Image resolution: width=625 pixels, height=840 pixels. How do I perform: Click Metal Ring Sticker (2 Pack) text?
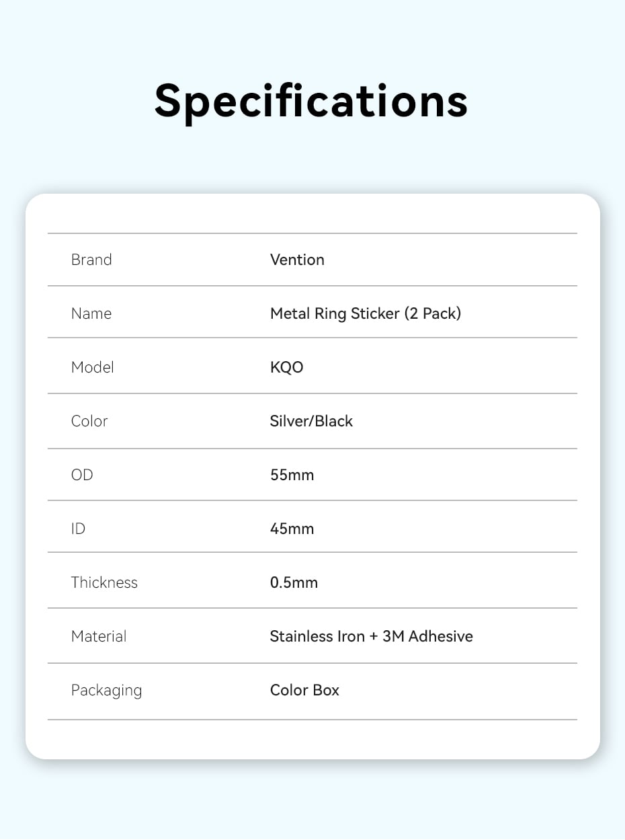click(366, 313)
